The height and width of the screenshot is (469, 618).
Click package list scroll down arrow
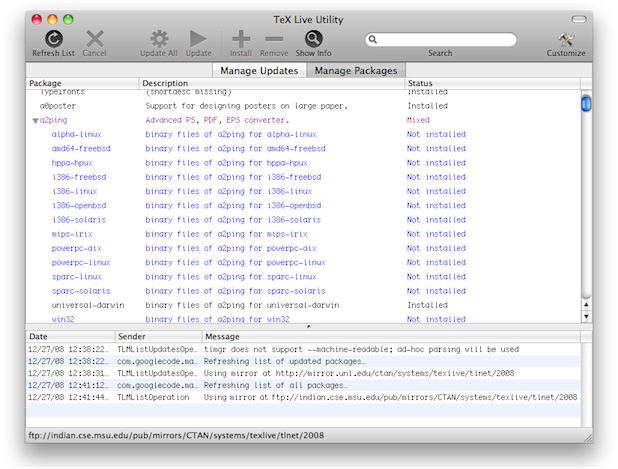click(586, 316)
